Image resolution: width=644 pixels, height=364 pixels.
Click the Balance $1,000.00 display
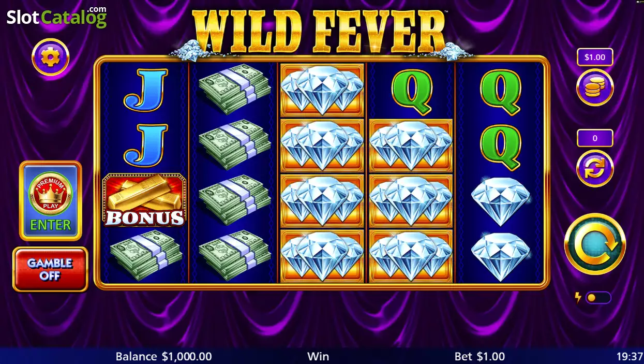163,356
